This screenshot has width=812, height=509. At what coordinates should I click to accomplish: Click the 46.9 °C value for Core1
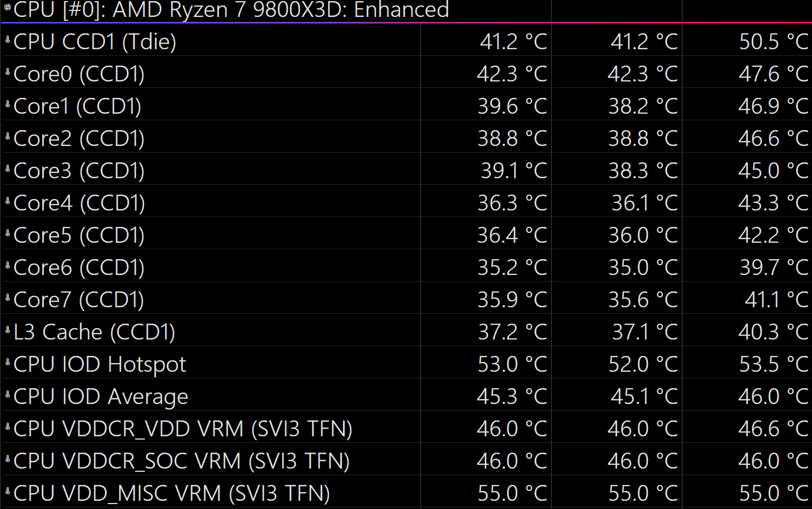[774, 107]
